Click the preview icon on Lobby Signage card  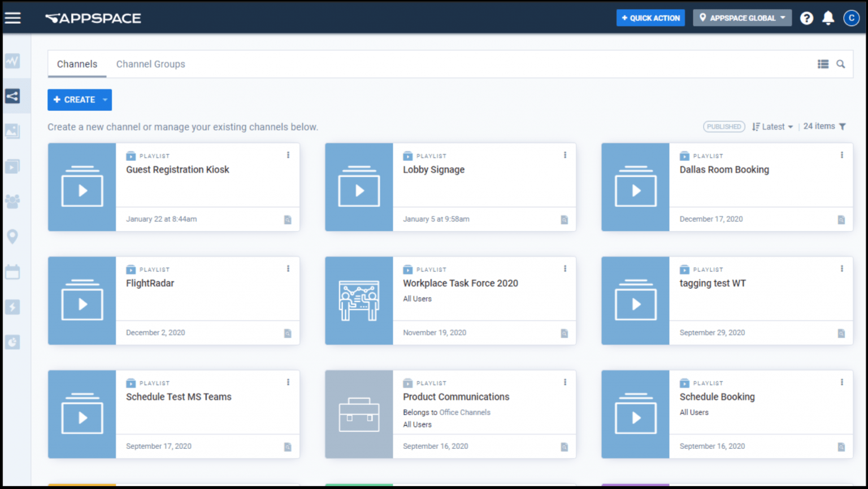tap(564, 220)
